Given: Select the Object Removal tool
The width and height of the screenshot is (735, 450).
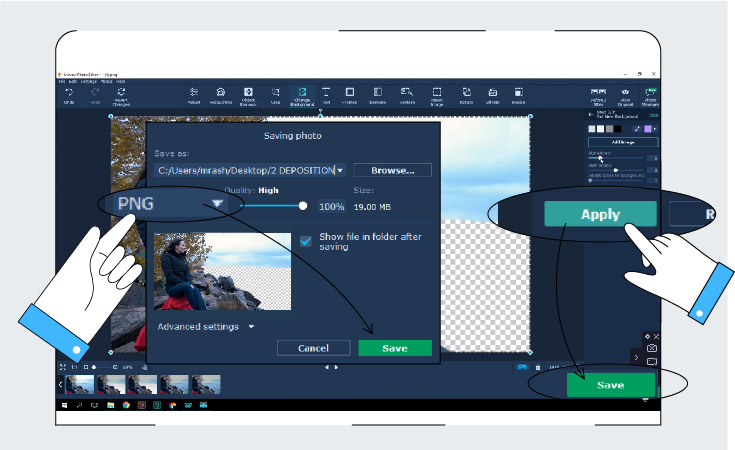Looking at the screenshot, I should (248, 96).
